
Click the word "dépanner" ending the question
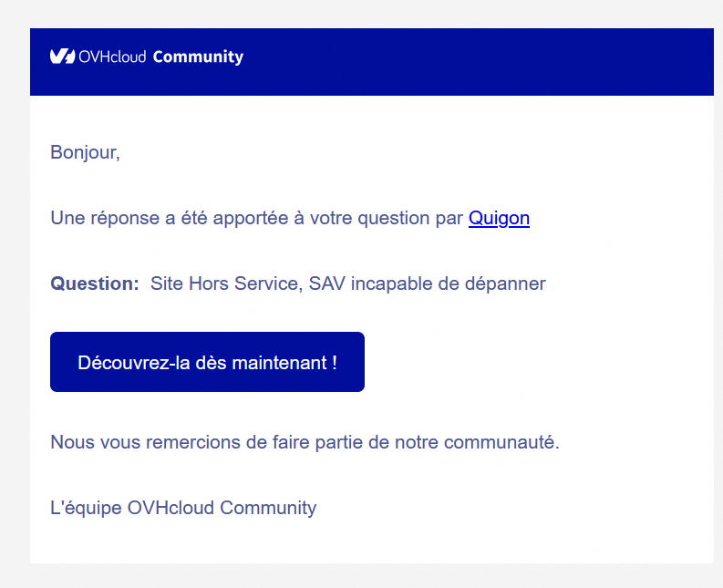(x=507, y=284)
